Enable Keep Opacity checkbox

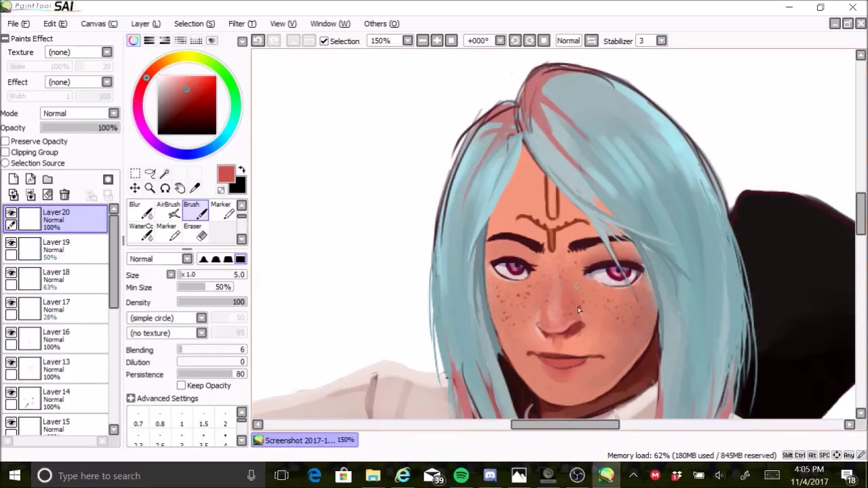pyautogui.click(x=182, y=385)
